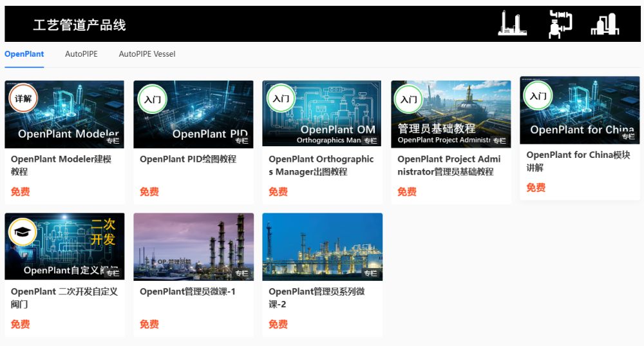Image resolution: width=644 pixels, height=346 pixels.
Task: Open the OpenPlant Modeler建模教程 title link
Action: tap(61, 165)
